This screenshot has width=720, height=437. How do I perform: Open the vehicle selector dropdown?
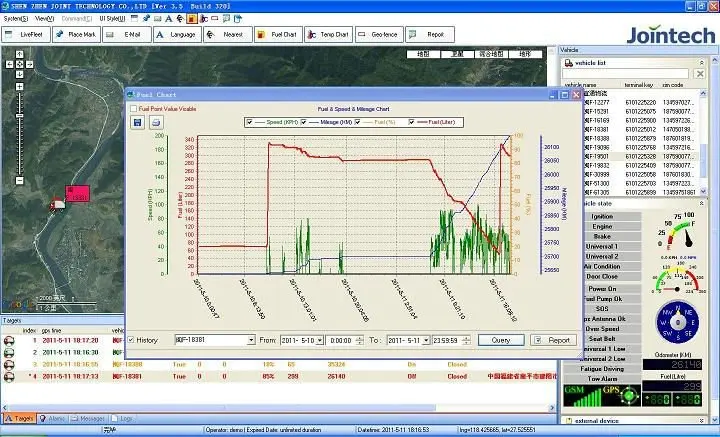click(250, 340)
